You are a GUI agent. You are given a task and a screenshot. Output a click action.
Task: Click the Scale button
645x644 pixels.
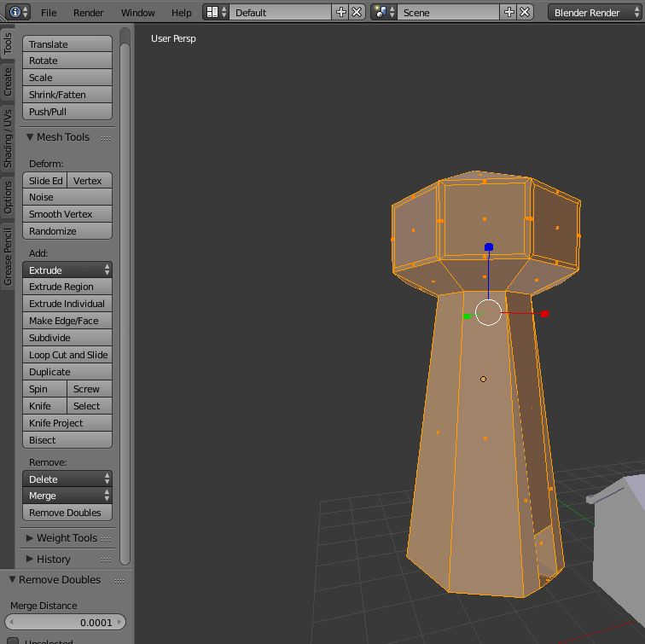tap(67, 78)
